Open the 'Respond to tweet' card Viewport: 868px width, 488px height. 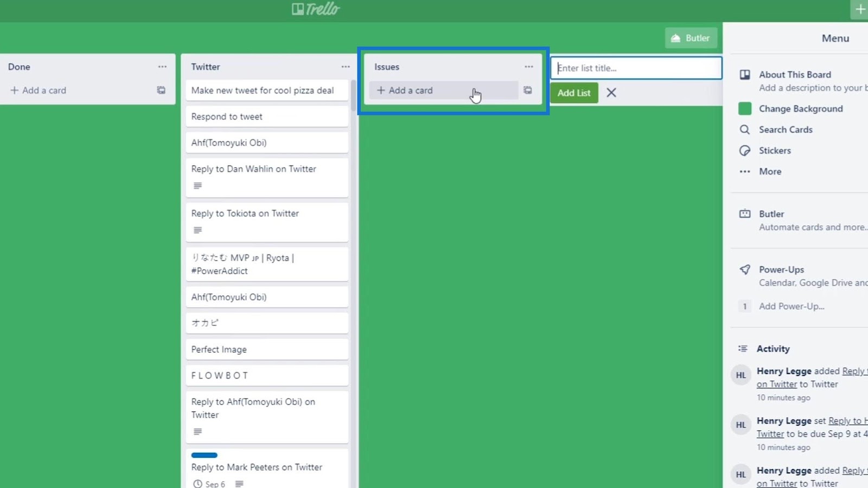click(x=267, y=117)
